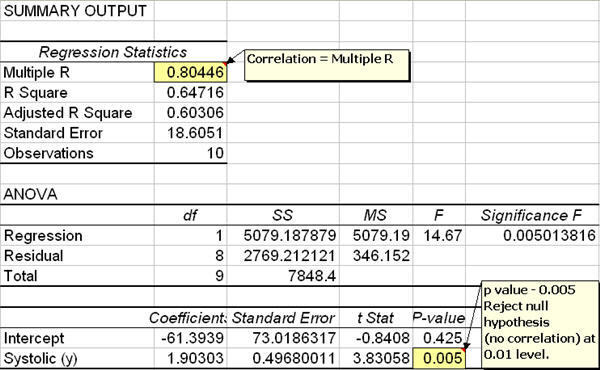Screen dimensions: 600x370
Task: Click the F column header
Action: pyautogui.click(x=439, y=215)
